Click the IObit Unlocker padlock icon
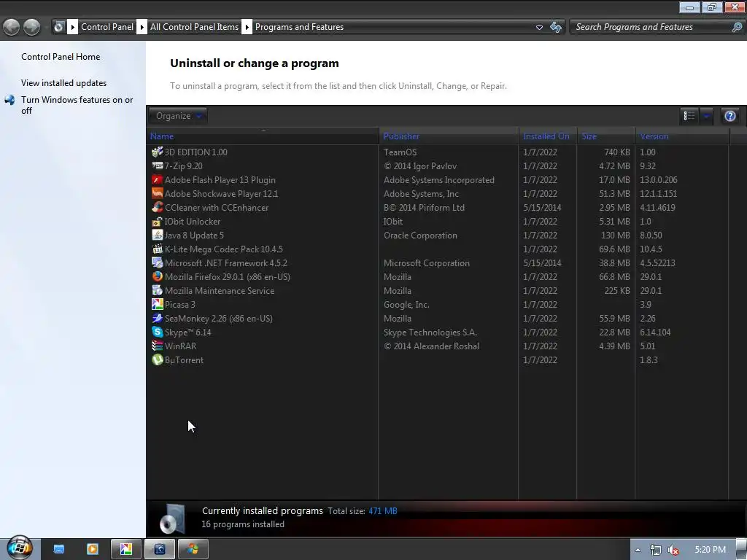 pos(158,222)
